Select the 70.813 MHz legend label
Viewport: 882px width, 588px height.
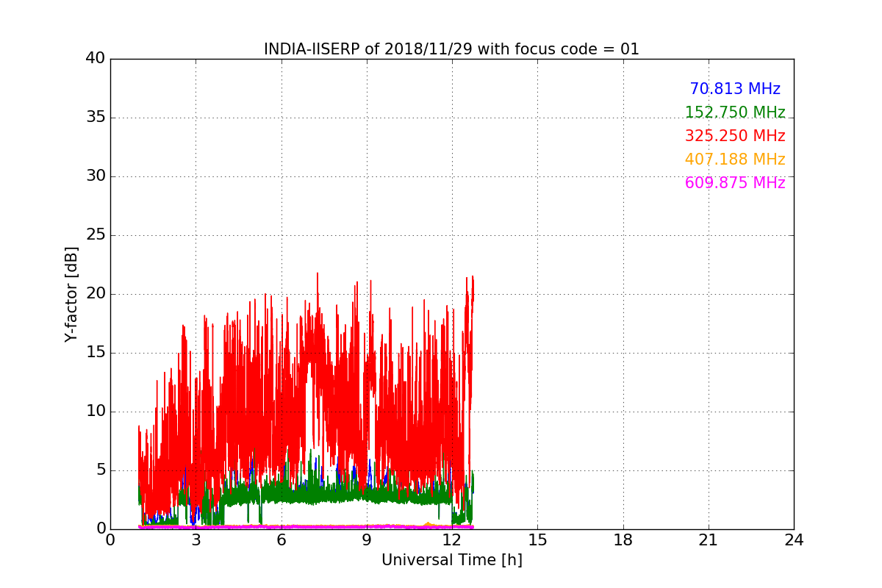pyautogui.click(x=735, y=89)
